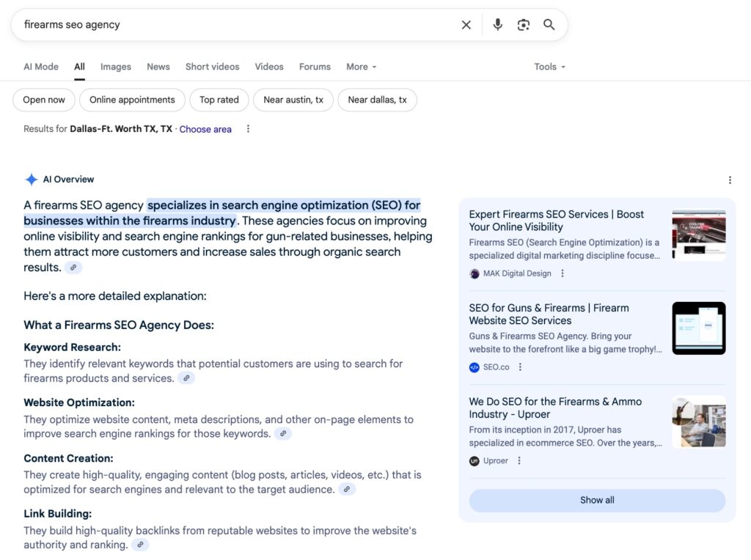751x560 pixels.
Task: Open 'Expert Firearms SEO Services' result title
Action: pos(557,221)
